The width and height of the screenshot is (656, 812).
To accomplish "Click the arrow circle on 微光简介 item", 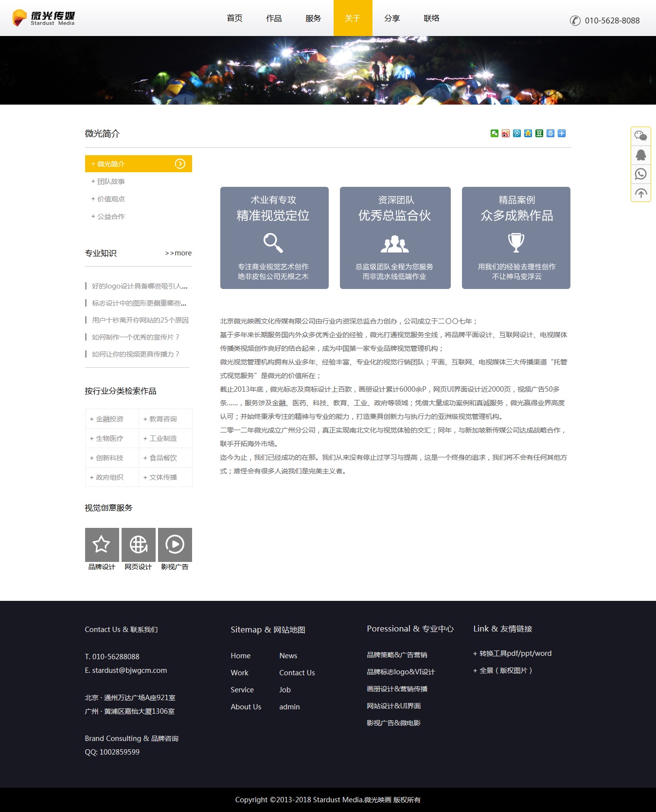I will 180,164.
